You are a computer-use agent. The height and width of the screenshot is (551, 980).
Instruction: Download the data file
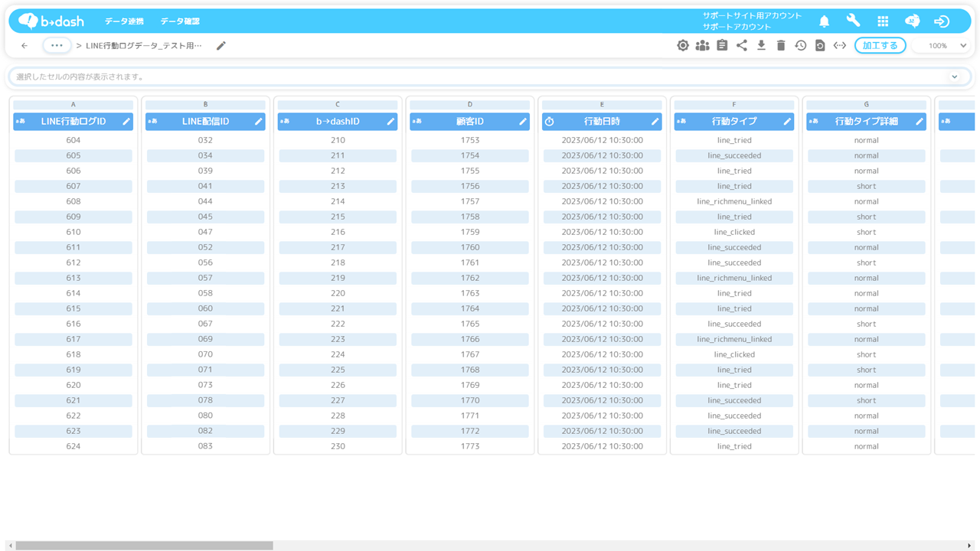(x=761, y=46)
